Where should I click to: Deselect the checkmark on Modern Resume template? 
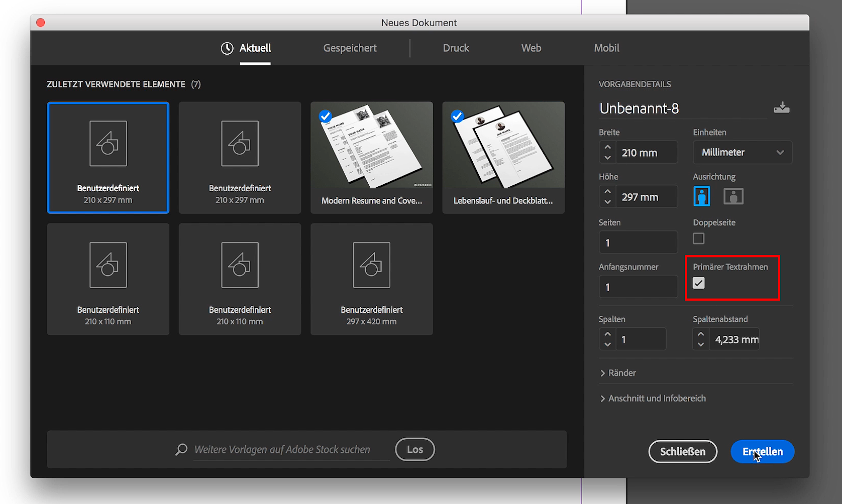326,116
